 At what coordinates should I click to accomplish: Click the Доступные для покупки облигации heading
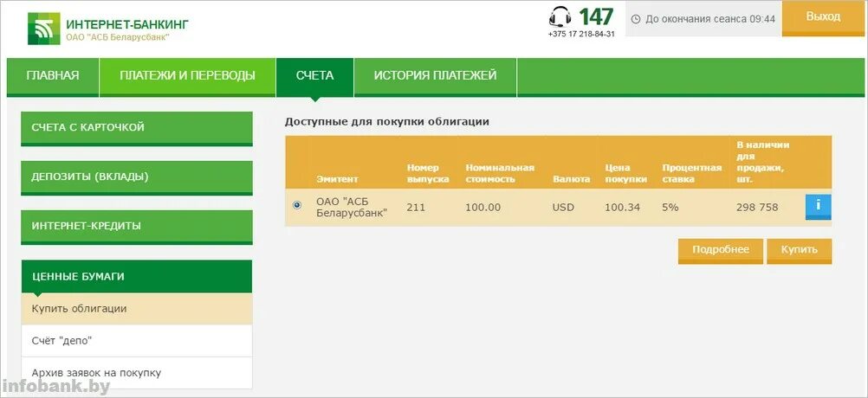click(387, 122)
